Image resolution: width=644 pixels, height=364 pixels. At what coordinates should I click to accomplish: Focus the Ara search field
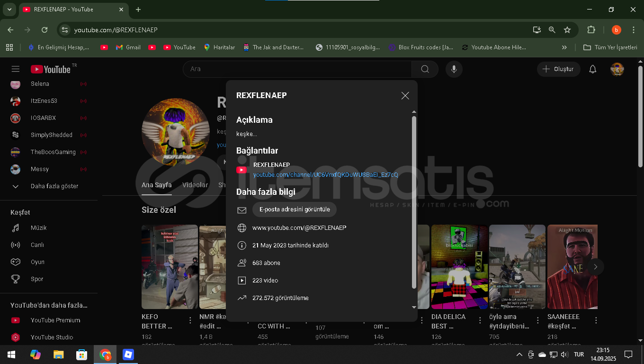click(297, 69)
